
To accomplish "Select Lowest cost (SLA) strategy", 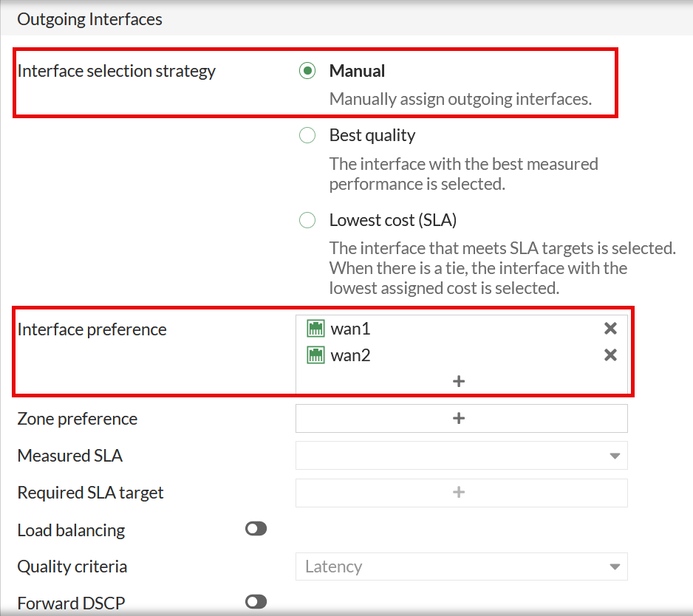I will [307, 220].
